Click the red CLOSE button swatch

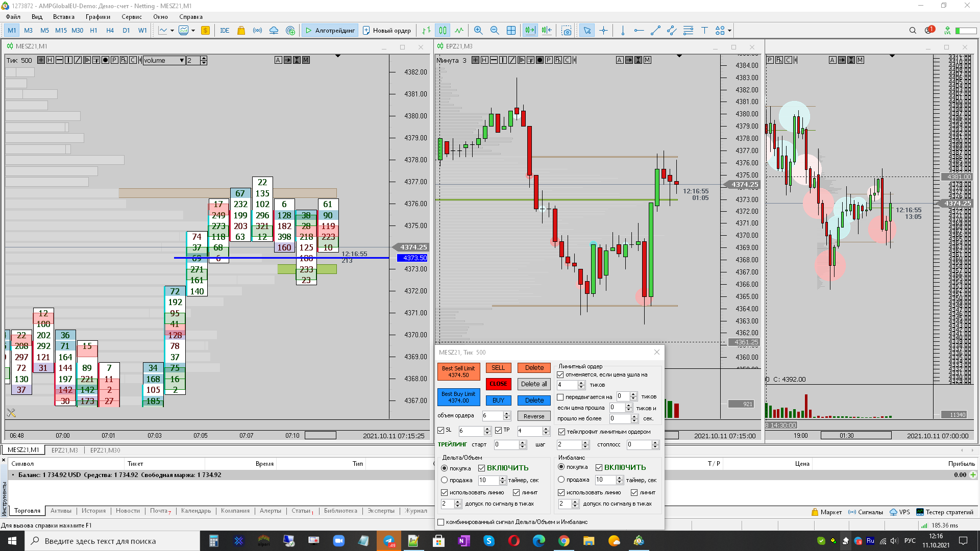pos(498,384)
